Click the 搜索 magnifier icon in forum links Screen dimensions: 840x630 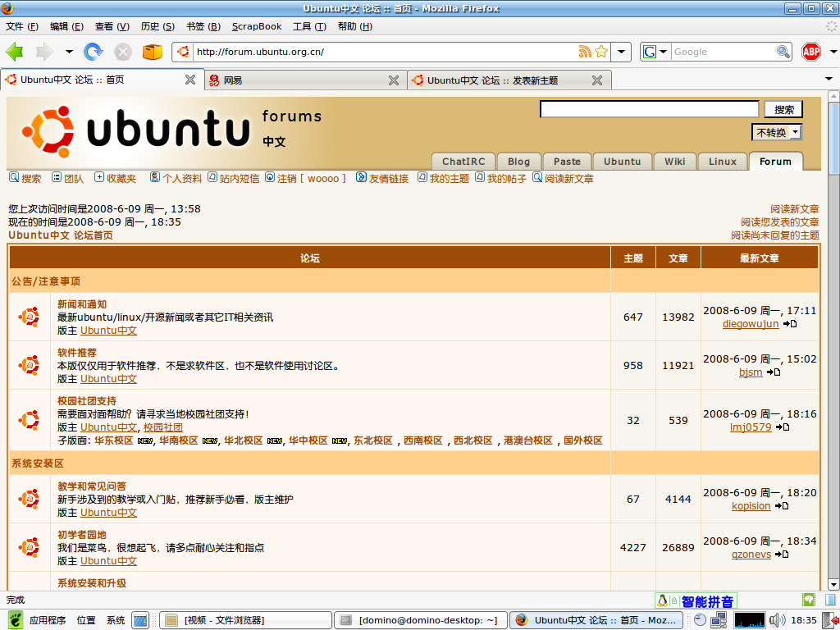[14, 177]
